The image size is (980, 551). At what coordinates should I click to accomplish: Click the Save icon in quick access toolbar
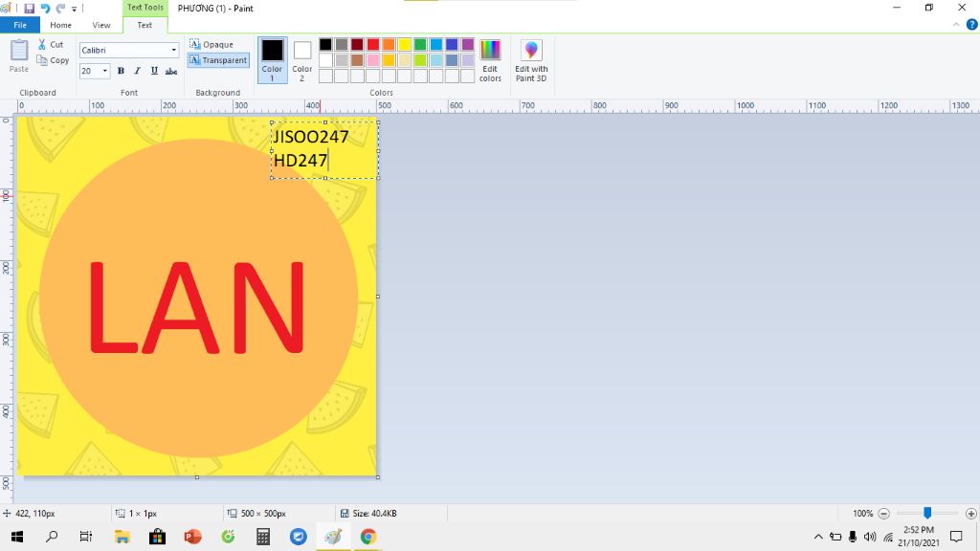29,9
